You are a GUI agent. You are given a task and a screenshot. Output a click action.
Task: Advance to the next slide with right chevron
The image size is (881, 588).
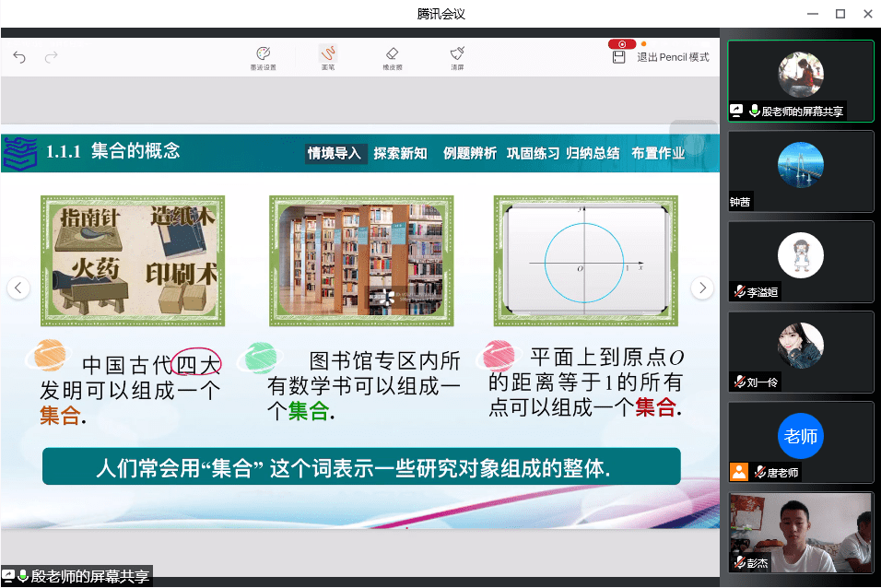tap(702, 288)
